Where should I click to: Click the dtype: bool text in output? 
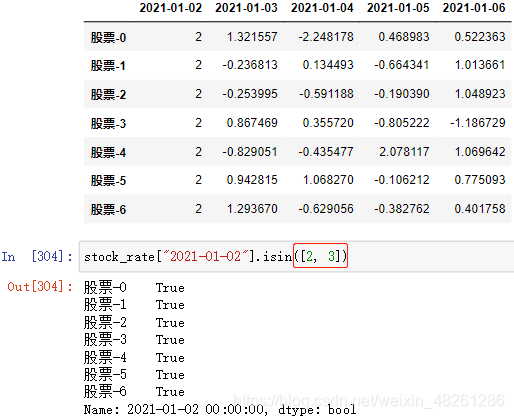coord(317,410)
